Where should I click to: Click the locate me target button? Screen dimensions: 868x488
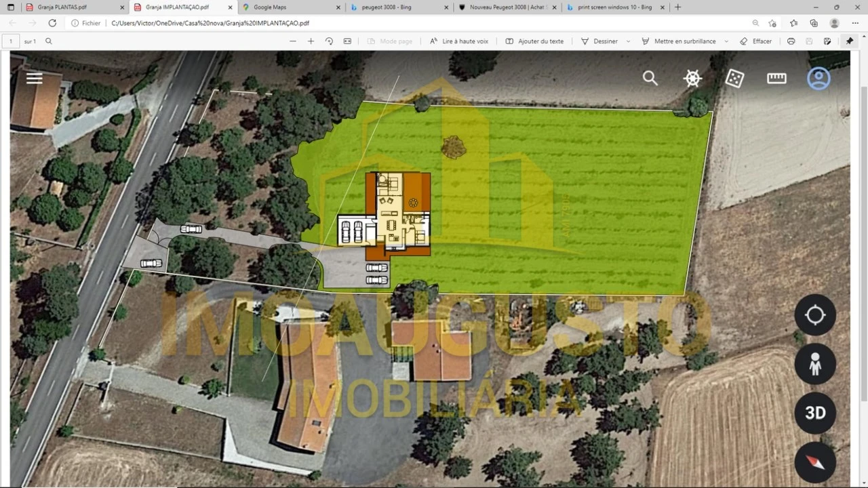(815, 315)
